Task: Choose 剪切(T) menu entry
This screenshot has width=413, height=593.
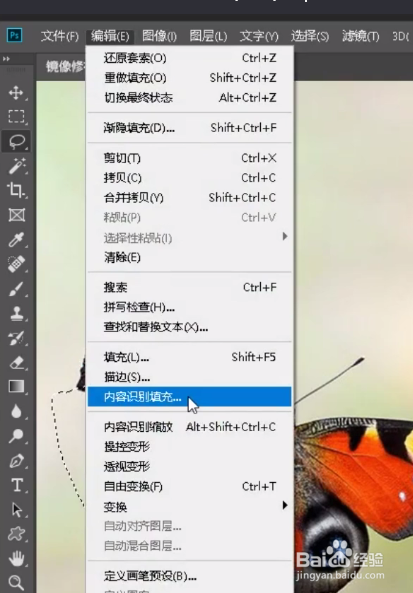Action: click(190, 158)
